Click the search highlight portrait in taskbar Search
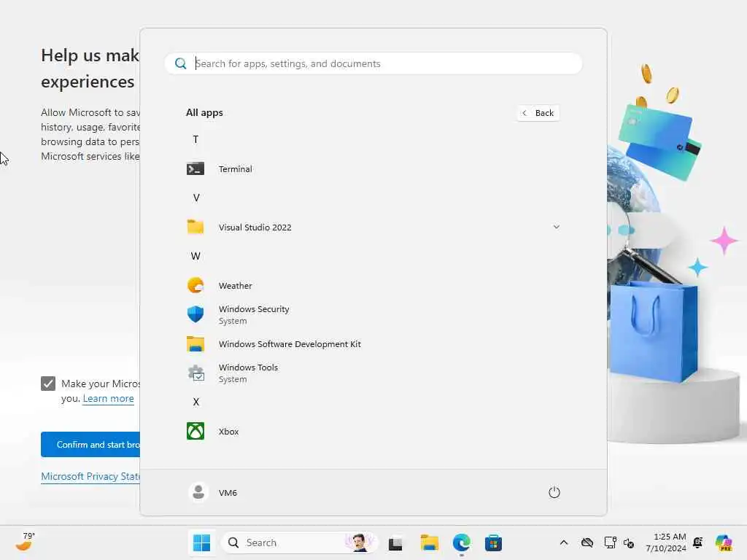This screenshot has height=560, width=747. point(359,542)
